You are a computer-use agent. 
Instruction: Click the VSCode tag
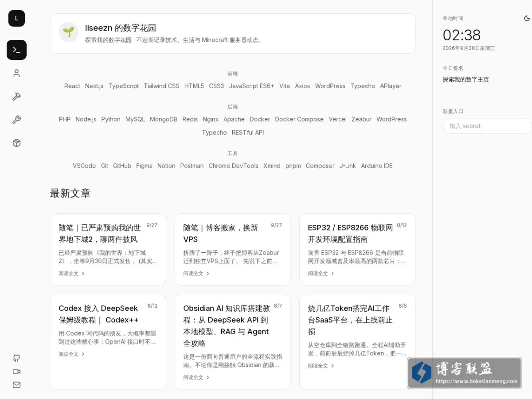pyautogui.click(x=84, y=166)
